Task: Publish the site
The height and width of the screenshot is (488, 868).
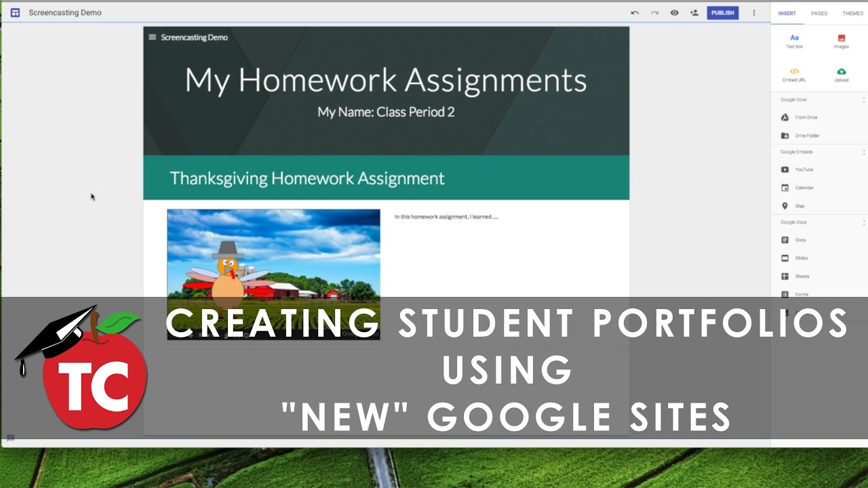Action: coord(723,13)
